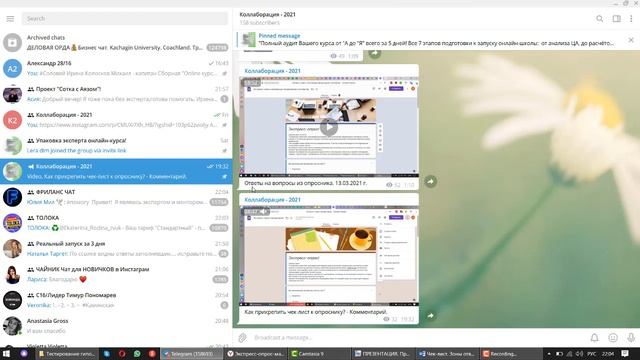Select the highlighted Коллаборация - 2021 channel

tap(116, 171)
